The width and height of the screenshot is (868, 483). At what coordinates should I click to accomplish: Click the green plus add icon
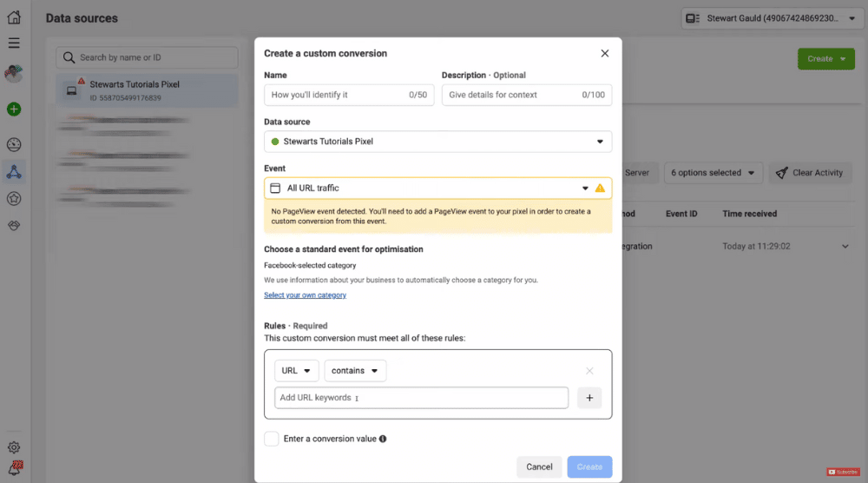(x=14, y=109)
